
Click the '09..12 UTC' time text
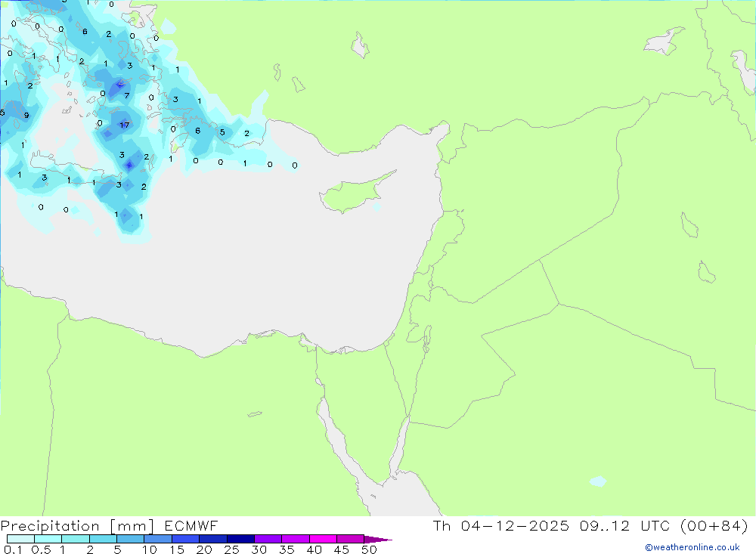[x=627, y=525]
